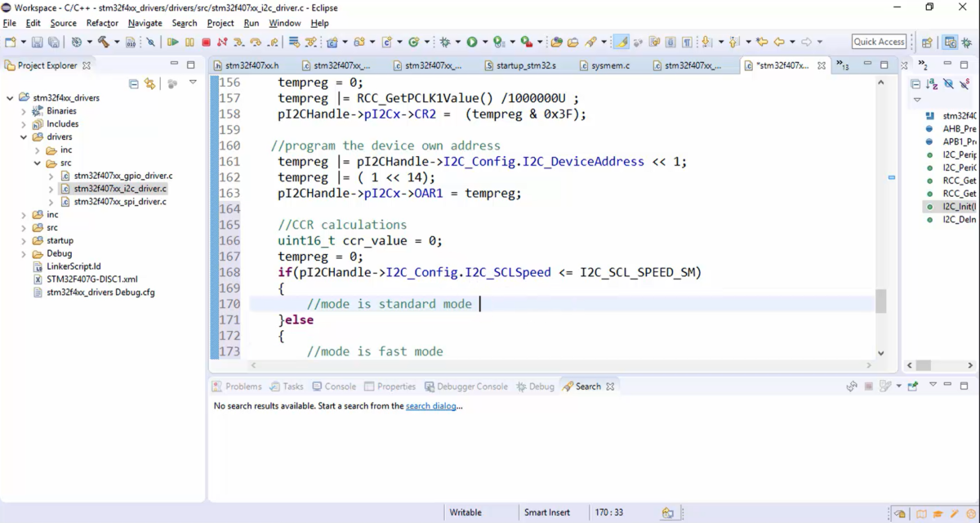Viewport: 980px width, 523px height.
Task: Toggle Block Selection Mode button
Action: click(670, 42)
